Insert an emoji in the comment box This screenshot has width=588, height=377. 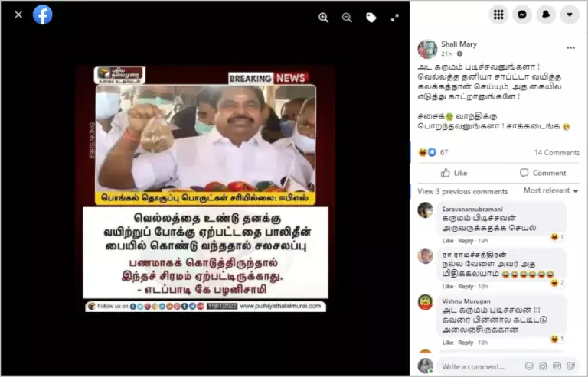[529, 366]
